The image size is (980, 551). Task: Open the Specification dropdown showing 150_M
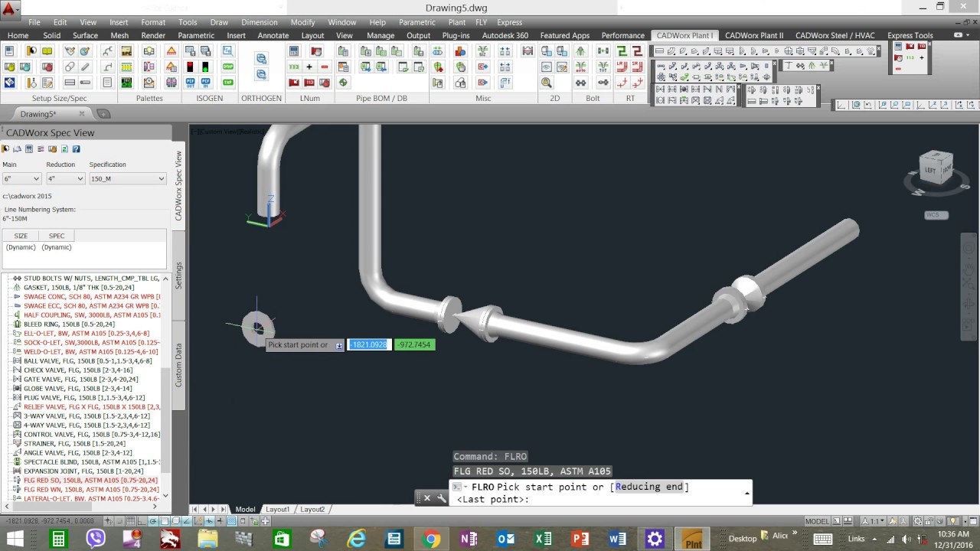click(x=127, y=178)
